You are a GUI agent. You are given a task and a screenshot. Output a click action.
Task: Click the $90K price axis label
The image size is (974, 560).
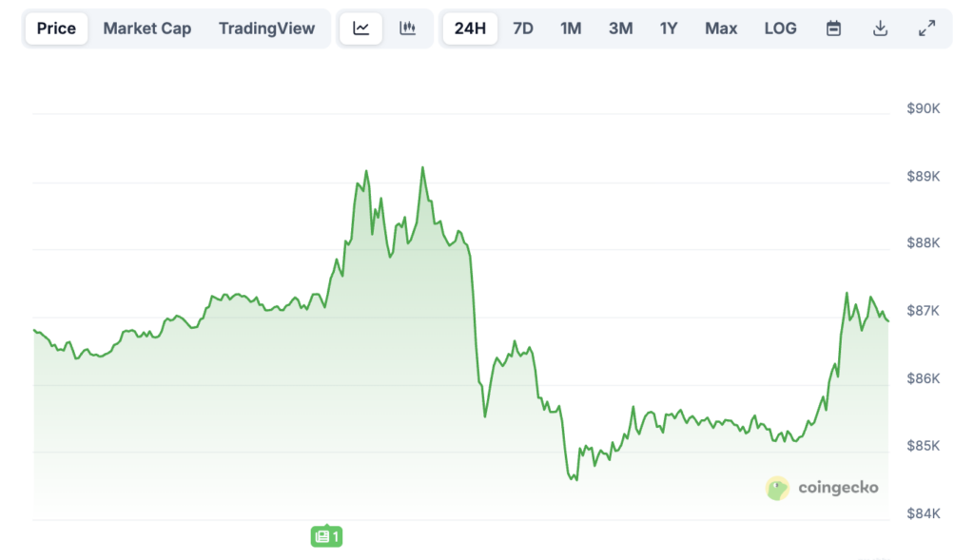tap(923, 109)
